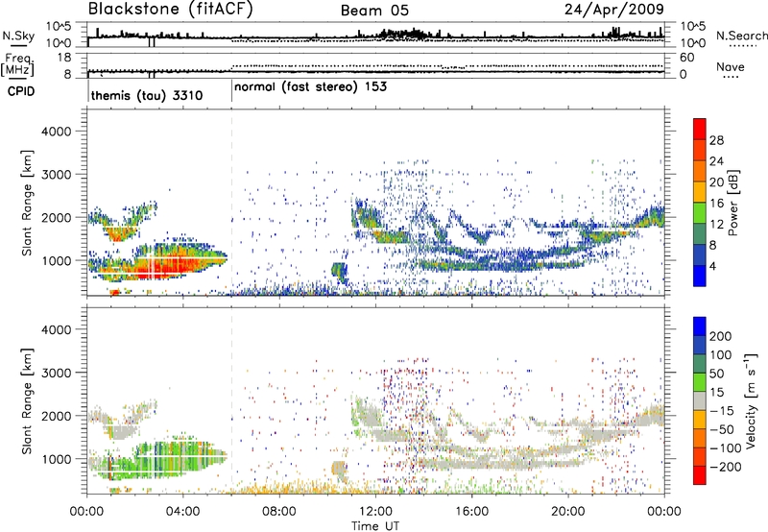
Task: Click the '00:00' label at the axis end
Action: (664, 512)
